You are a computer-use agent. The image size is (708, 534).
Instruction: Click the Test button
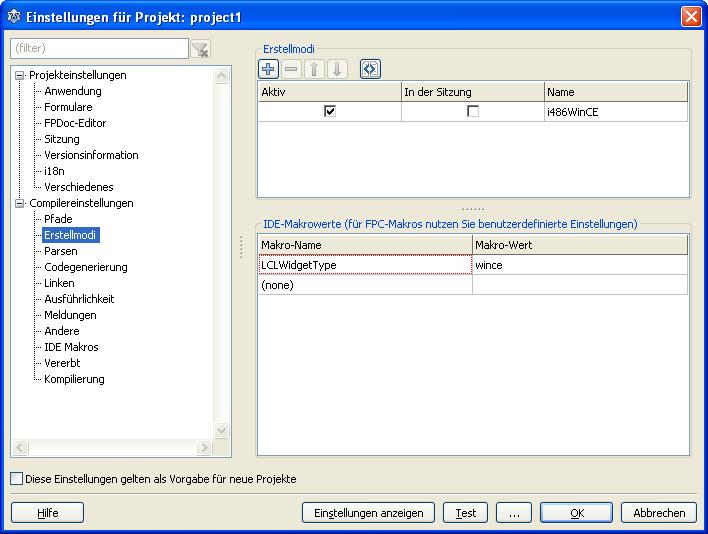[465, 513]
